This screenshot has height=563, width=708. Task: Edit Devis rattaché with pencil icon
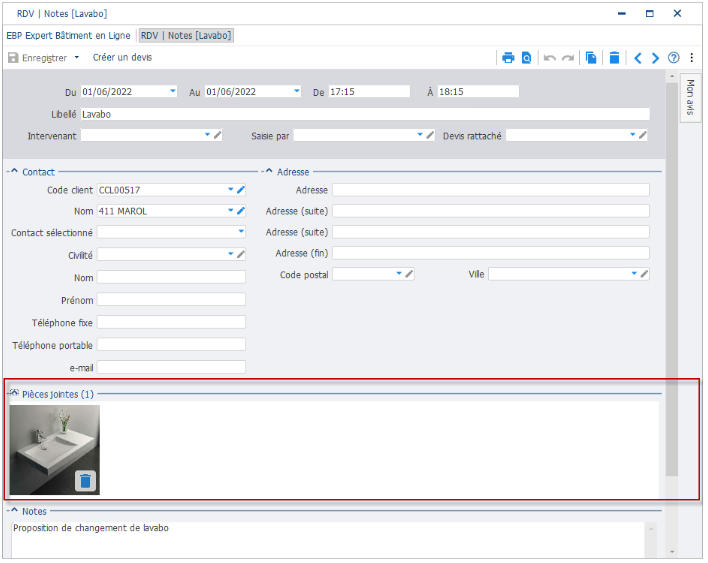coord(643,135)
